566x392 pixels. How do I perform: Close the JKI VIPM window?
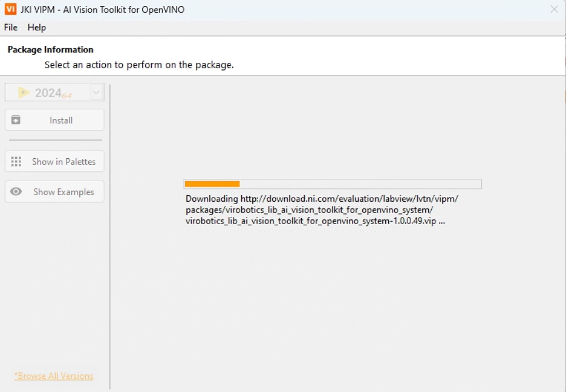click(555, 10)
